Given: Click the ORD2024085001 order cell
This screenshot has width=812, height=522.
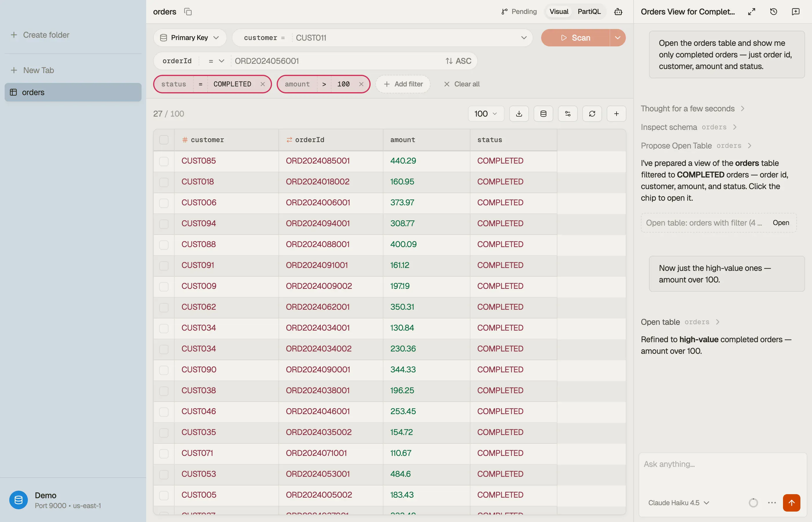Looking at the screenshot, I should tap(331, 161).
